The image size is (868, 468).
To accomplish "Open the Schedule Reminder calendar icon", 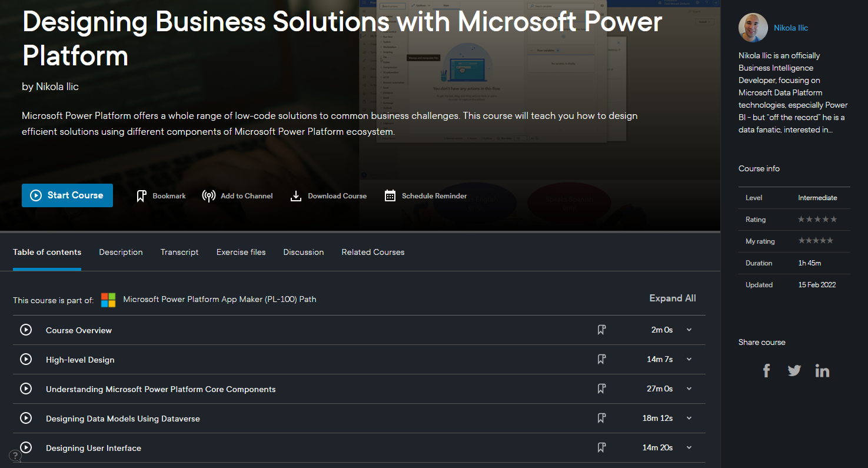I will pos(390,196).
